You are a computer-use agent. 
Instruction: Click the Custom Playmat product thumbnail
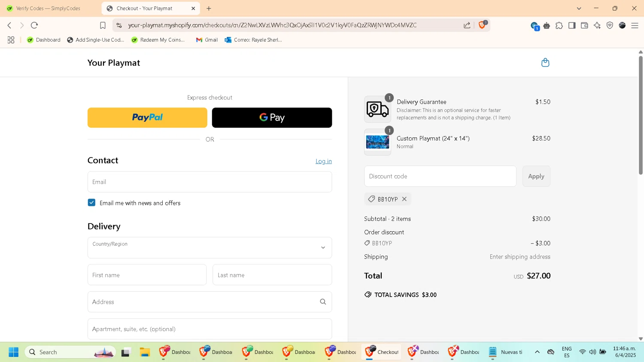tap(378, 142)
